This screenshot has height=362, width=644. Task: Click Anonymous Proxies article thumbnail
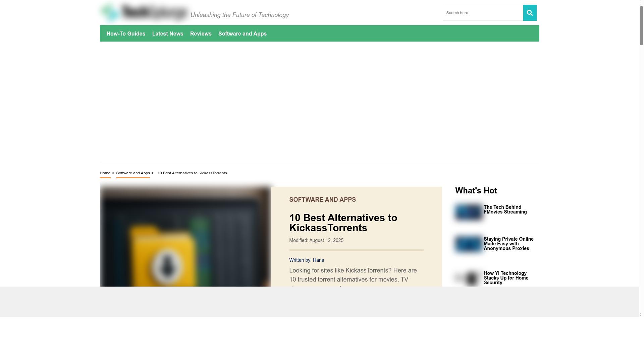(469, 244)
